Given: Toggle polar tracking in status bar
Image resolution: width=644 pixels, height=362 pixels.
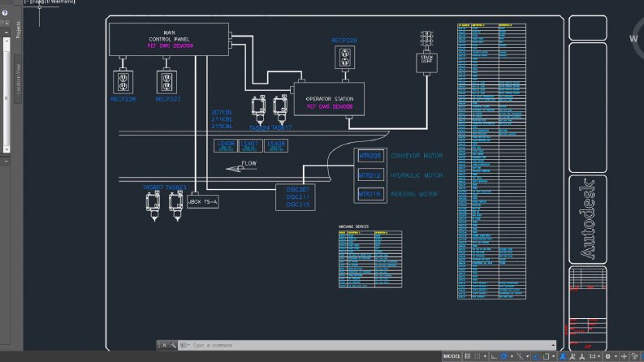Looking at the screenshot, I should [504, 356].
